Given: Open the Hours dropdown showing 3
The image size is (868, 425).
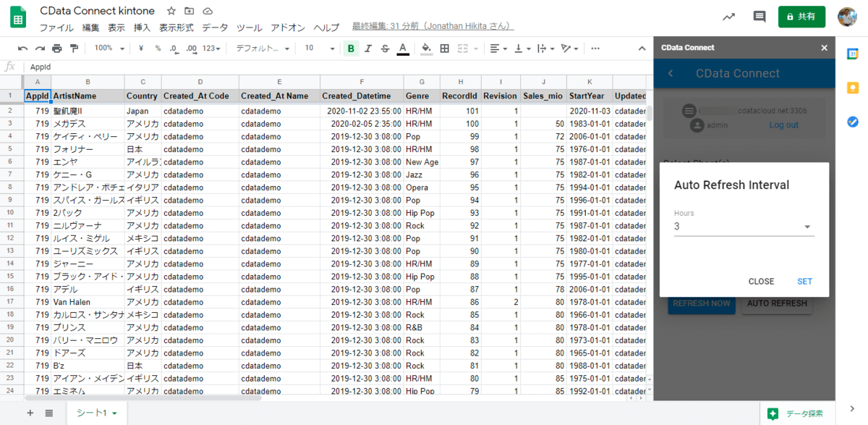Looking at the screenshot, I should pyautogui.click(x=744, y=227).
